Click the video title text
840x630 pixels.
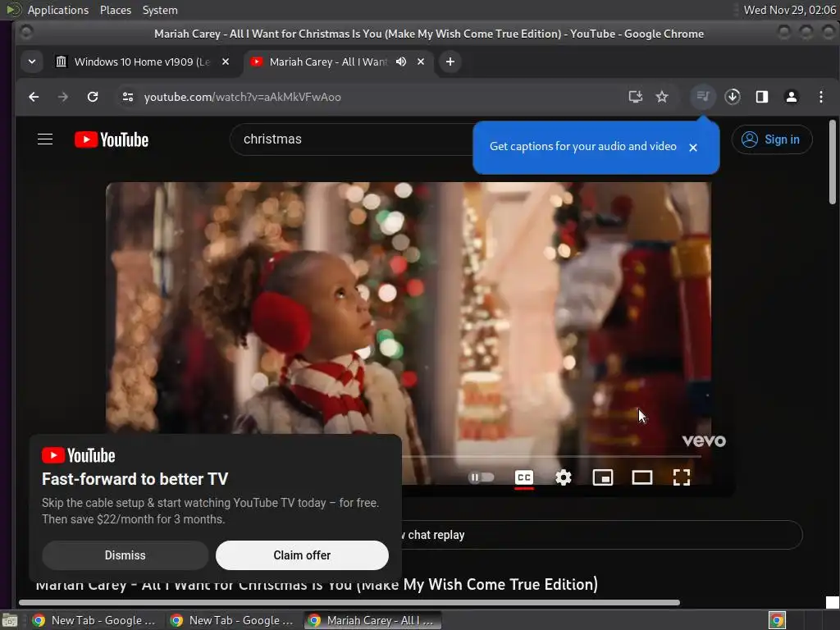[x=317, y=584]
